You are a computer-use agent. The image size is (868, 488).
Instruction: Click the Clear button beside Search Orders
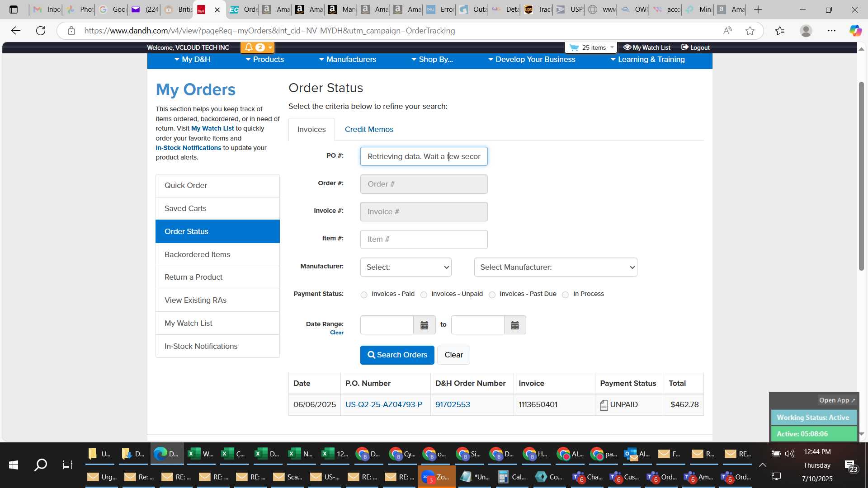click(x=453, y=355)
